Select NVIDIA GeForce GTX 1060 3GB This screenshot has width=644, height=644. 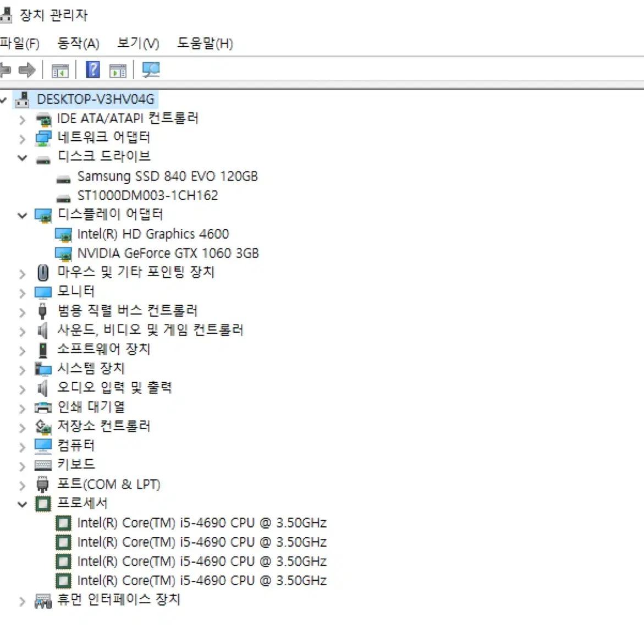pyautogui.click(x=168, y=254)
